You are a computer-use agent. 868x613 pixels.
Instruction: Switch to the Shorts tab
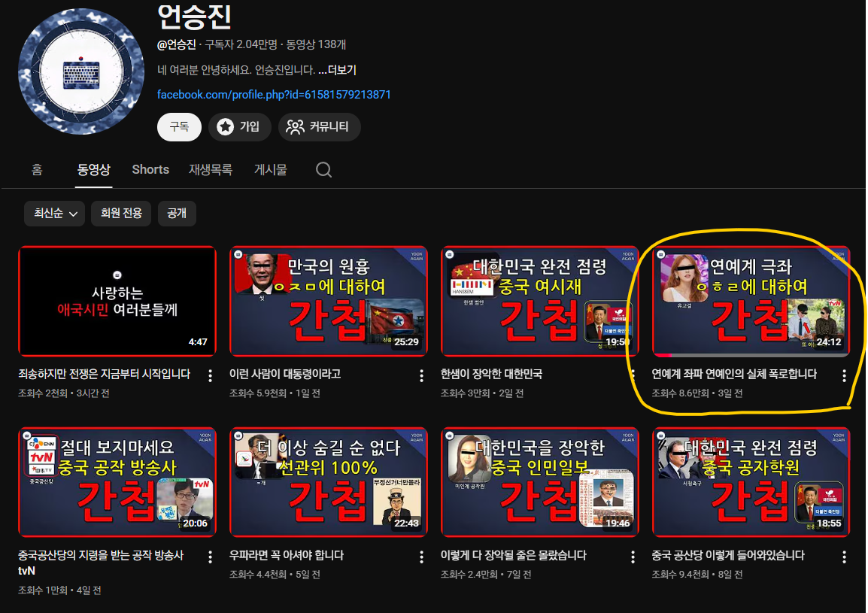150,169
